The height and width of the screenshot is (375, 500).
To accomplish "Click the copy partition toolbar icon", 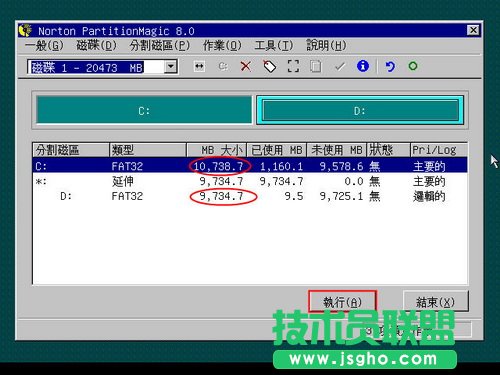I will click(316, 66).
